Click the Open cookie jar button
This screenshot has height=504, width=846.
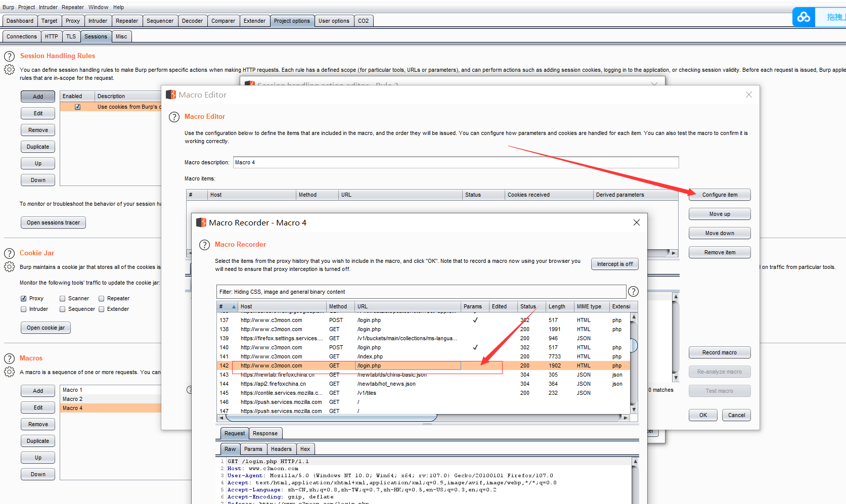pyautogui.click(x=46, y=328)
